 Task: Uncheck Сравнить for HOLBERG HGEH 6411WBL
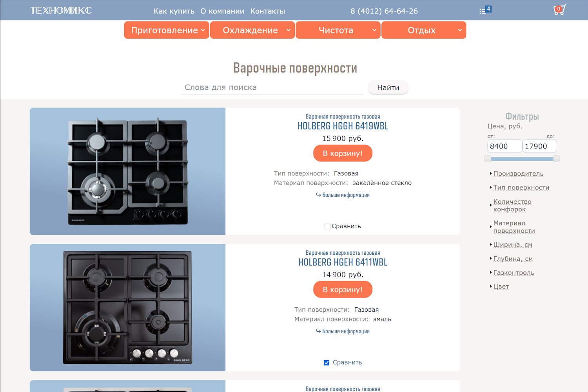[327, 363]
